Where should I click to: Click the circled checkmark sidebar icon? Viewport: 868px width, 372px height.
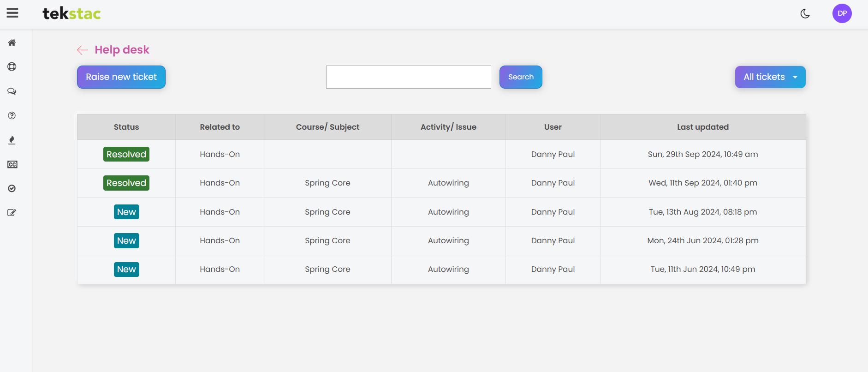12,188
